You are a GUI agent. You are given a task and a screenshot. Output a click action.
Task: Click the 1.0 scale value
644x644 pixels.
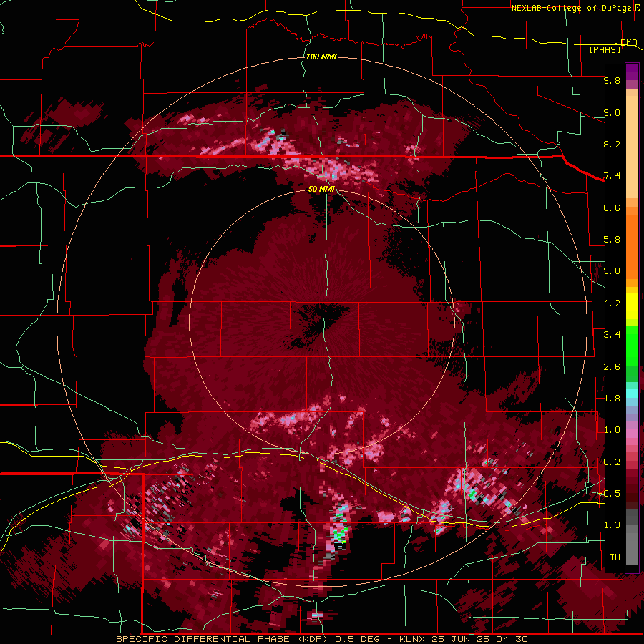pos(612,430)
